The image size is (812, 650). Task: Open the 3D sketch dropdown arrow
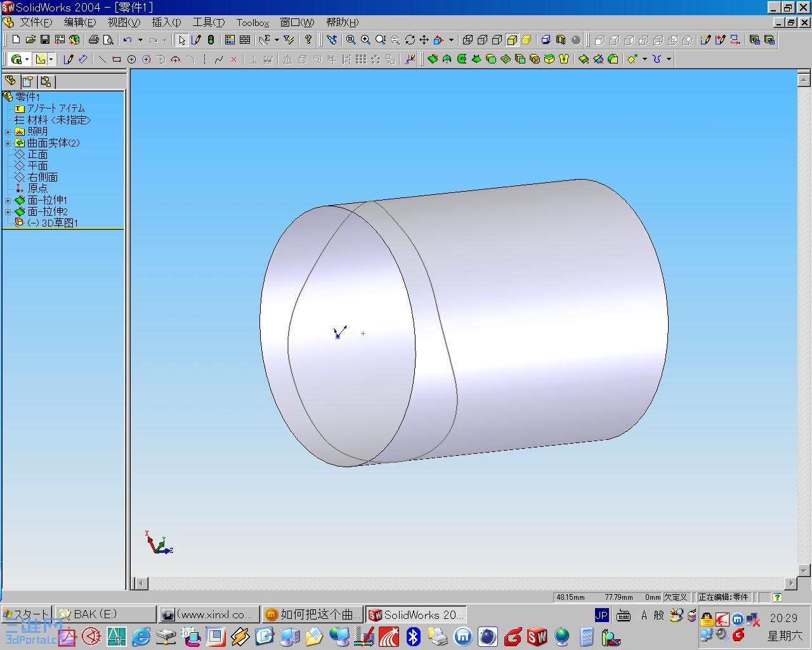pos(51,59)
